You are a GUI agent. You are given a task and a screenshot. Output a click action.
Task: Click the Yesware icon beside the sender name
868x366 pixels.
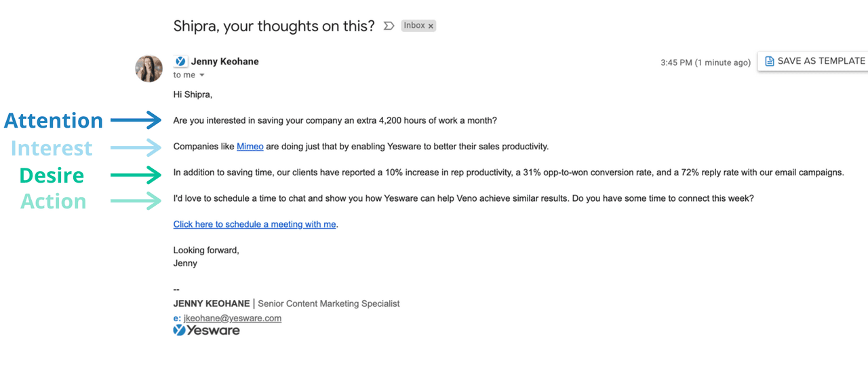coord(180,61)
